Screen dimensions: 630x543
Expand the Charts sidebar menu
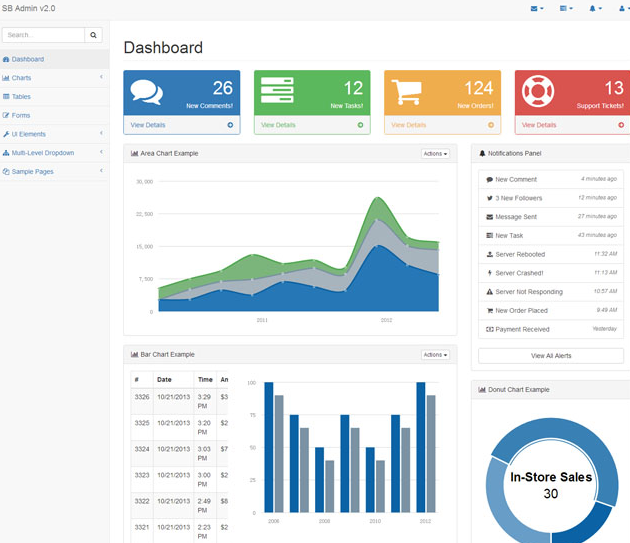(x=54, y=78)
